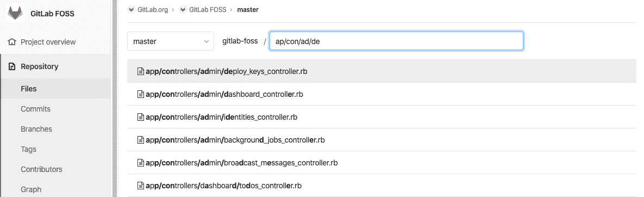Click the GitLab fox logo
Image resolution: width=644 pixels, height=197 pixels.
click(15, 13)
